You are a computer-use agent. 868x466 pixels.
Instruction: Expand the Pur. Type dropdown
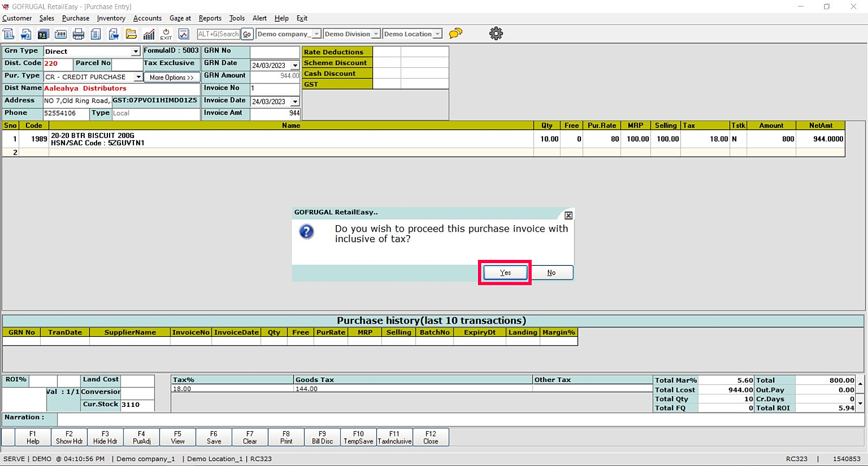coord(138,77)
